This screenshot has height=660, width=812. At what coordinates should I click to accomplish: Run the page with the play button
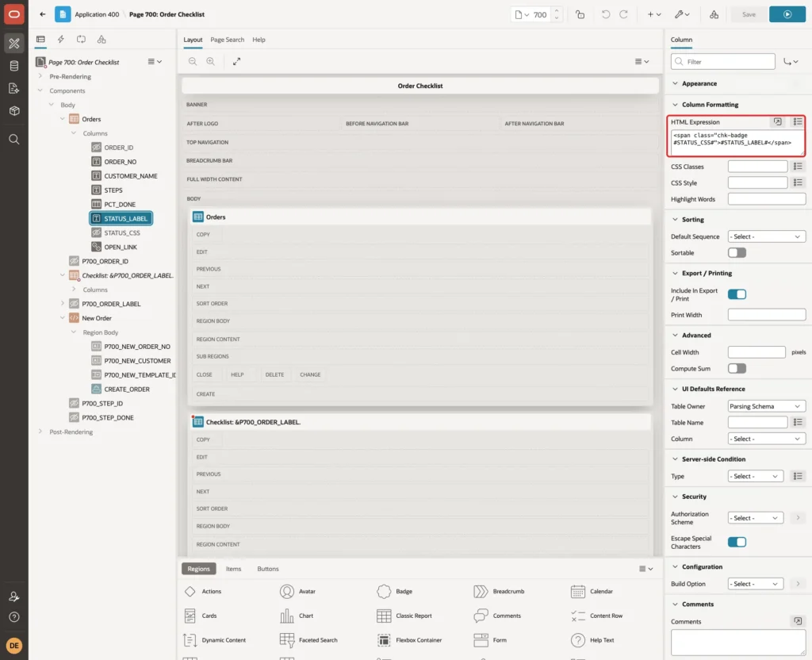pyautogui.click(x=787, y=14)
